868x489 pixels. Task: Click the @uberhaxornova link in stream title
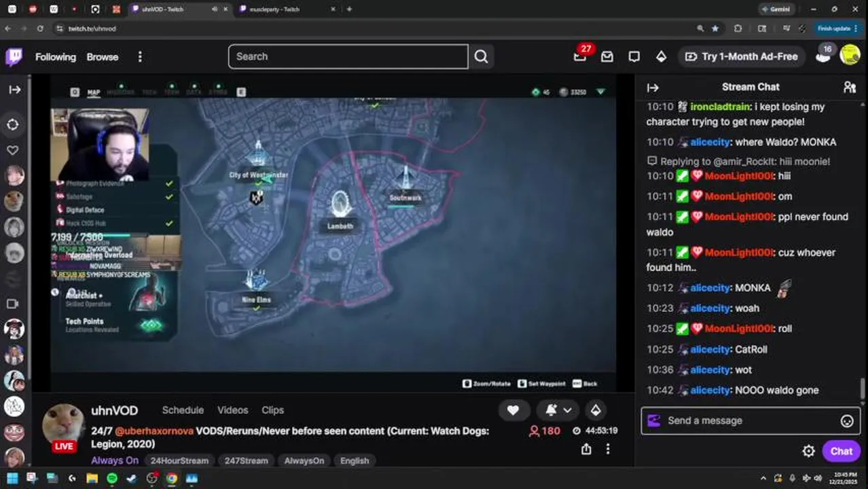(x=154, y=431)
